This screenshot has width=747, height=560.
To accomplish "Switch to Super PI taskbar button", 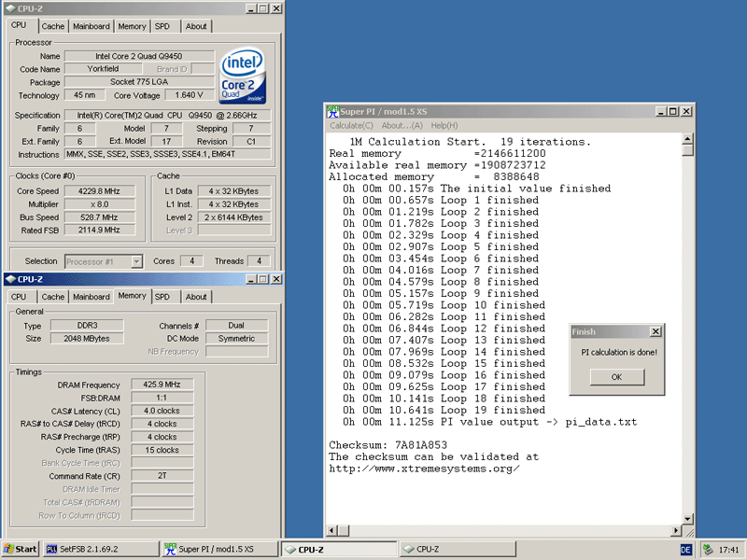I will 220,549.
